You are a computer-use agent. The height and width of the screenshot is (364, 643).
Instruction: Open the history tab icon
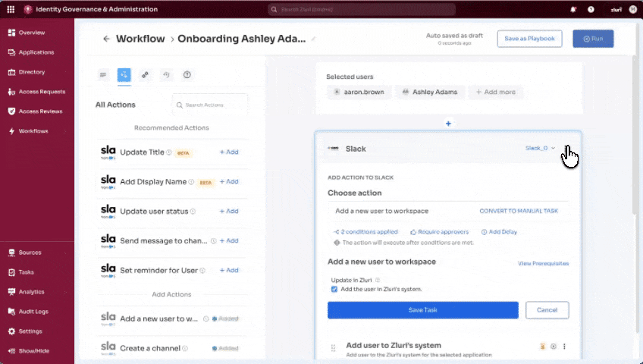[x=166, y=74]
